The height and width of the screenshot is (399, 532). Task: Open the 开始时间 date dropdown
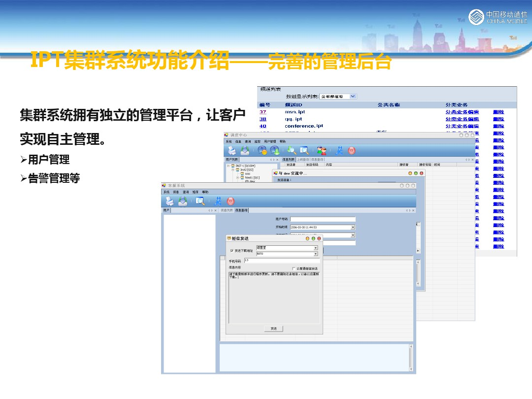(x=353, y=228)
